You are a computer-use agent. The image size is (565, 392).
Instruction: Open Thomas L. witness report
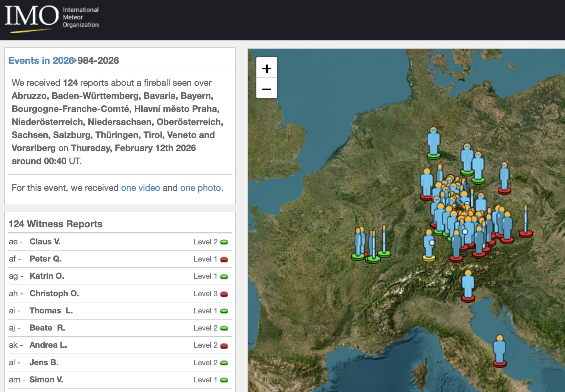[51, 311]
